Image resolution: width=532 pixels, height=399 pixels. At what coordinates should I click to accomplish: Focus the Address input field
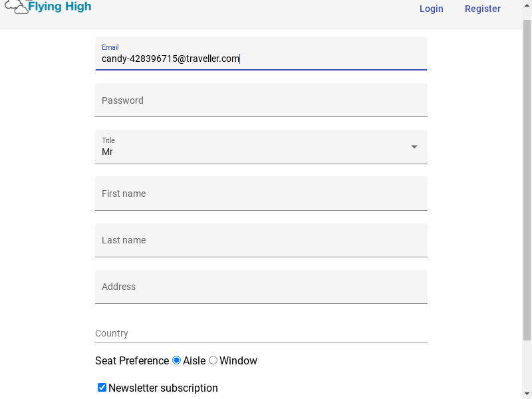point(261,287)
